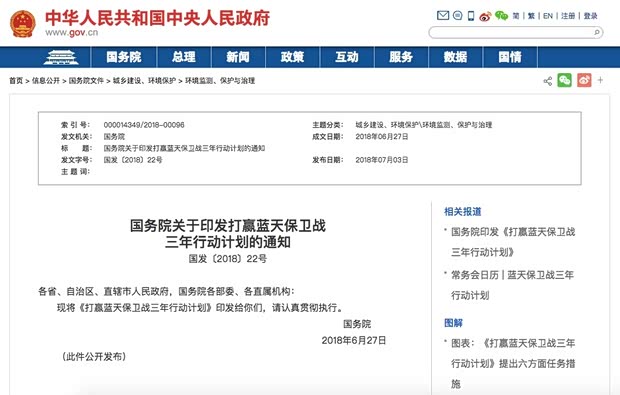The height and width of the screenshot is (395, 620).
Task: Open the WeChat icon in top header
Action: tap(501, 16)
